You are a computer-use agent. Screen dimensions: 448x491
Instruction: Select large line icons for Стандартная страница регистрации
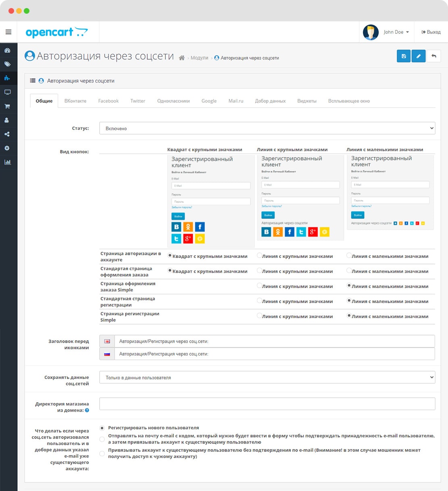pos(259,300)
